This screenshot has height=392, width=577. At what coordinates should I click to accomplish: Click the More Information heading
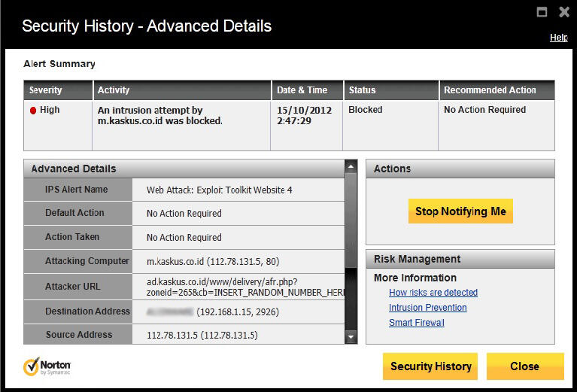point(415,278)
